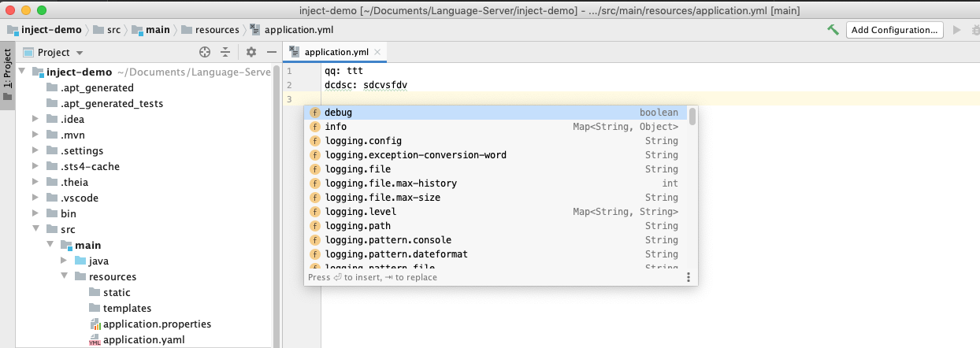Click the java source folder icon
The width and height of the screenshot is (980, 348).
[x=80, y=261]
